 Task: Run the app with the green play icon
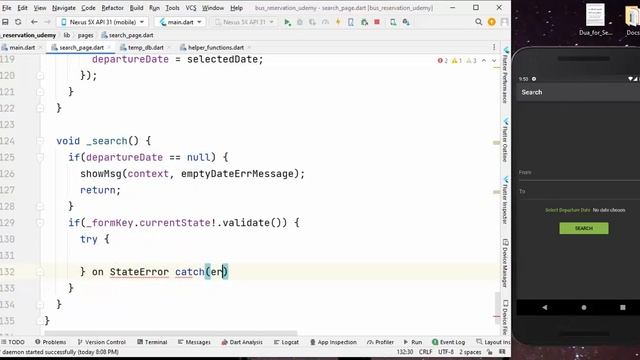[287, 22]
